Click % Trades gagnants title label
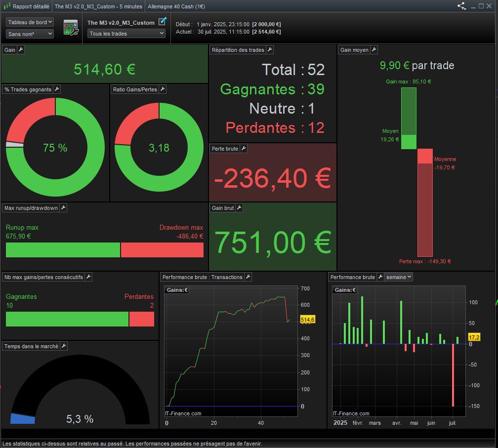 tap(28, 89)
